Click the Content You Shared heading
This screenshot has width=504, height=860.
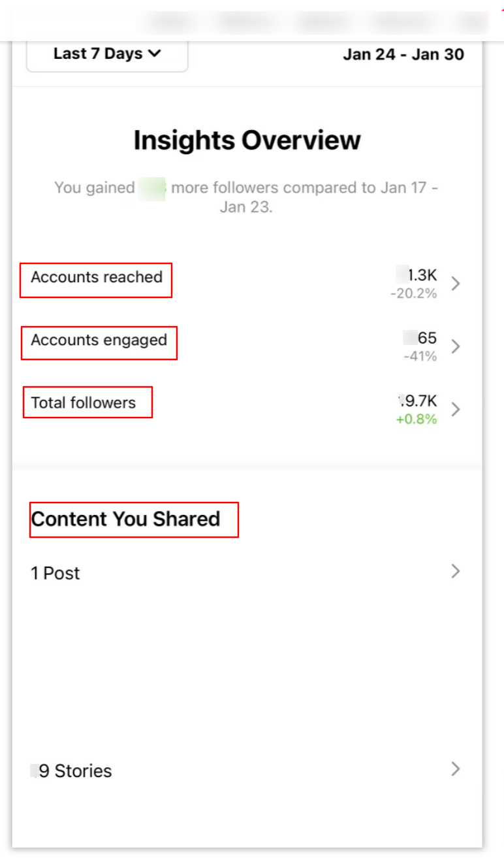point(133,518)
